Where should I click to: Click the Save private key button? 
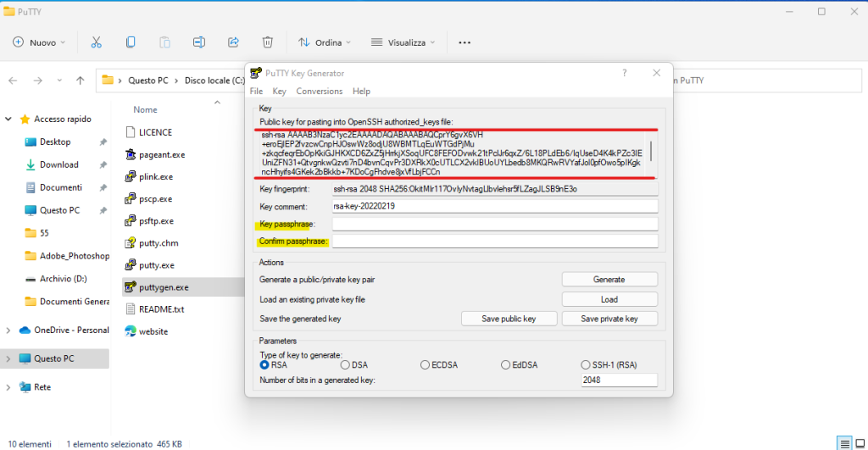click(609, 319)
